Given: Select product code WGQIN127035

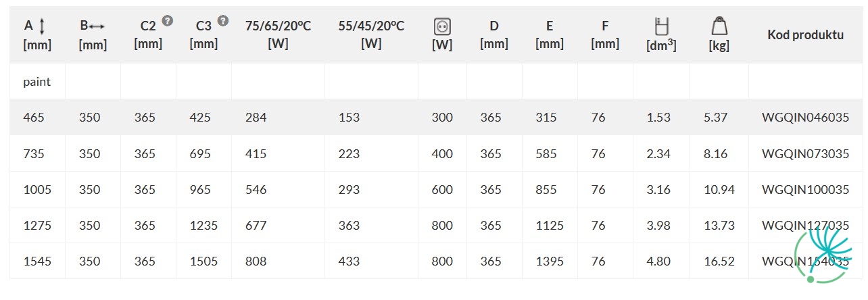Looking at the screenshot, I should point(805,225).
